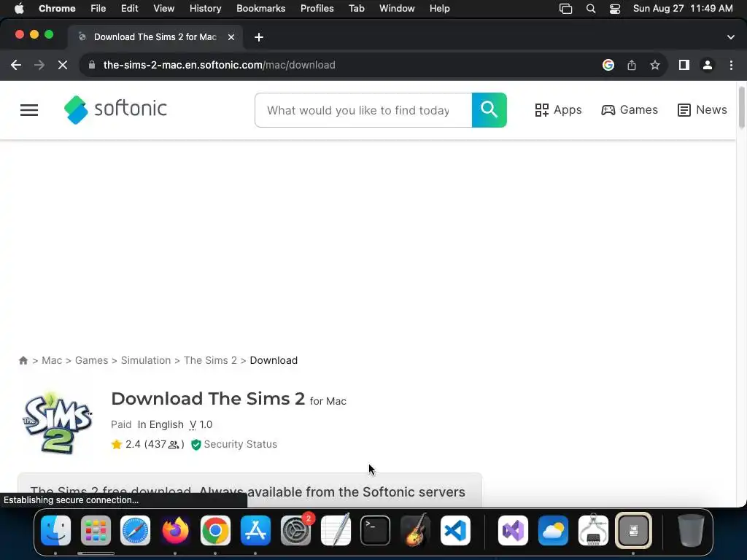Click the green Security Status shield
Image resolution: width=747 pixels, height=560 pixels.
(196, 444)
